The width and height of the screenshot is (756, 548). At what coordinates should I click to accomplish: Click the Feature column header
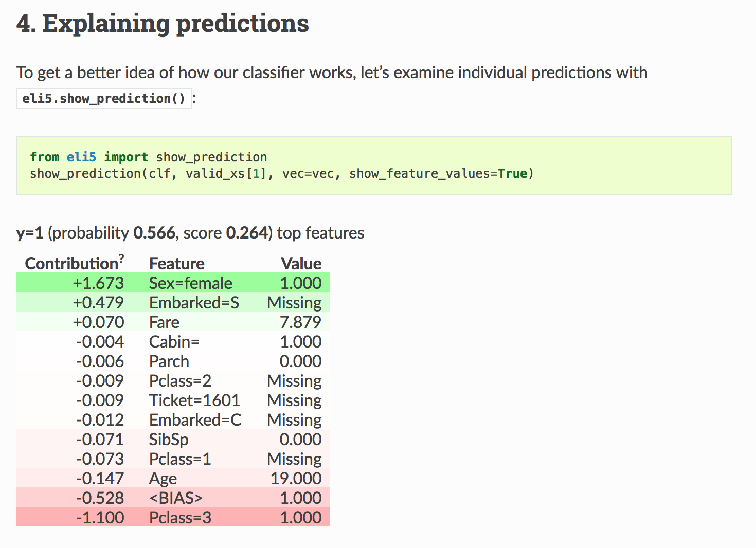click(x=177, y=264)
